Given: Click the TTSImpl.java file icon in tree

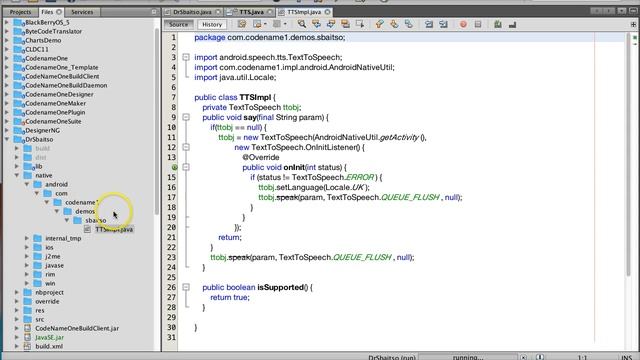Looking at the screenshot, I should 87,229.
